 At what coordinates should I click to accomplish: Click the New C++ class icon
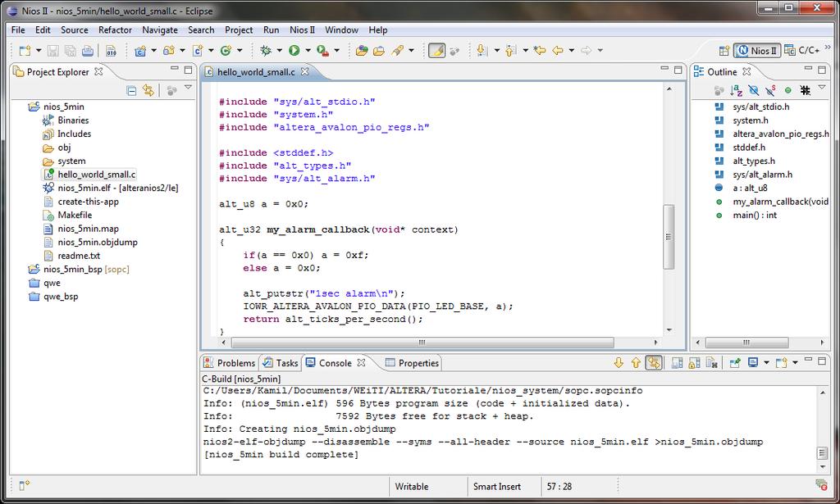click(x=226, y=50)
